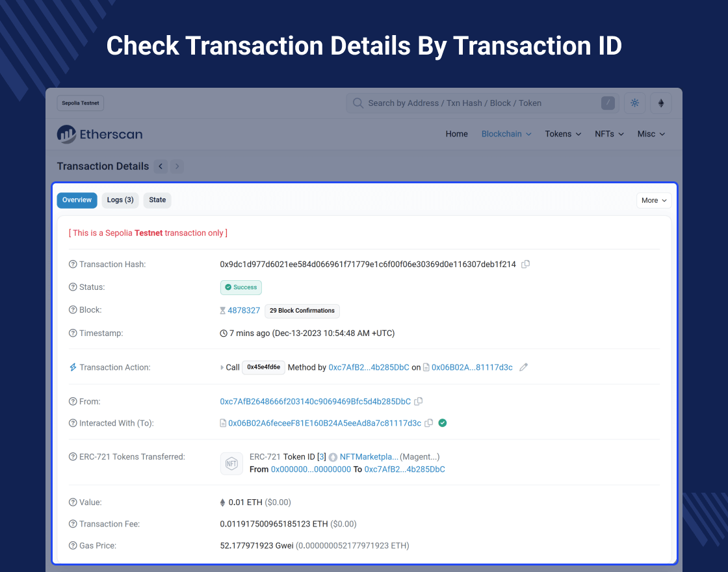This screenshot has width=728, height=572.
Task: Click the hourglass icon beside block number
Action: pyautogui.click(x=223, y=311)
